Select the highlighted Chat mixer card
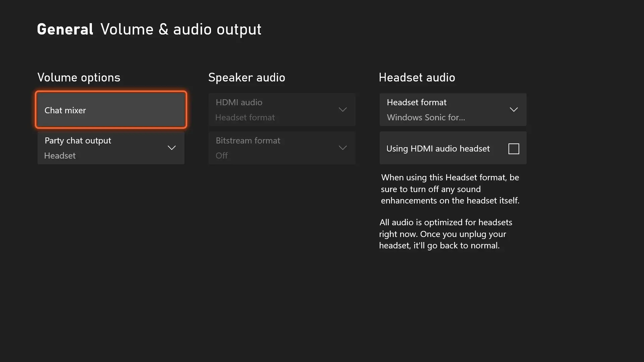 111,110
